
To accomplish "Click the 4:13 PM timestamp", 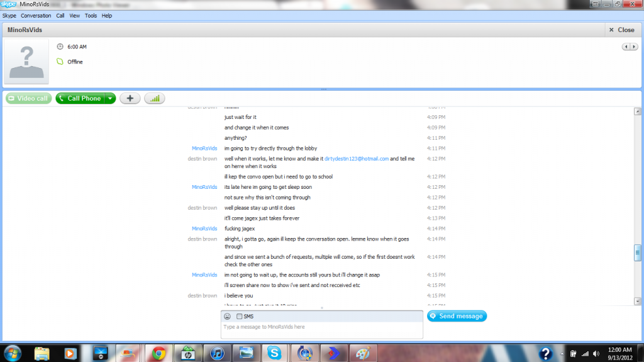I will 436,218.
